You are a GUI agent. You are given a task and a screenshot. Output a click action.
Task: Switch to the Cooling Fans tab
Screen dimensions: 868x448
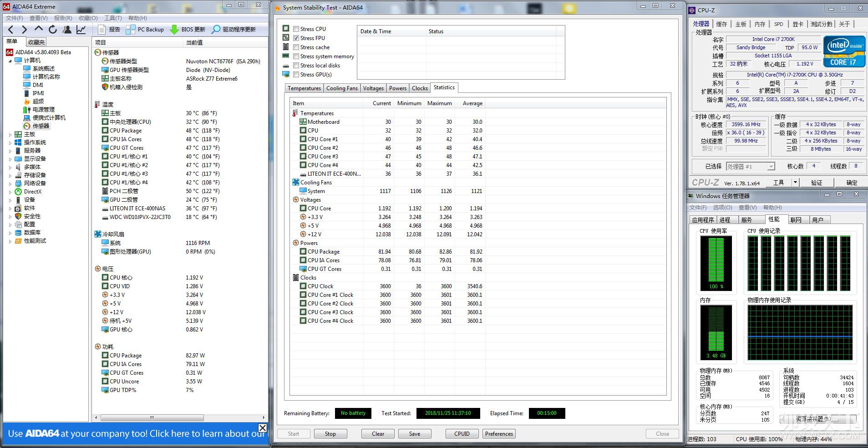pyautogui.click(x=342, y=88)
